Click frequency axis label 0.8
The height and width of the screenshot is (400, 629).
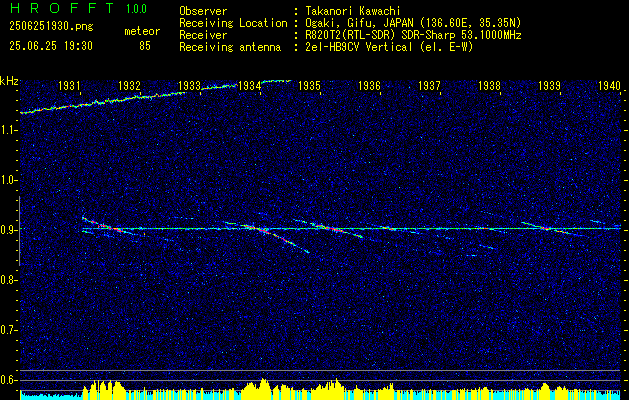9,280
